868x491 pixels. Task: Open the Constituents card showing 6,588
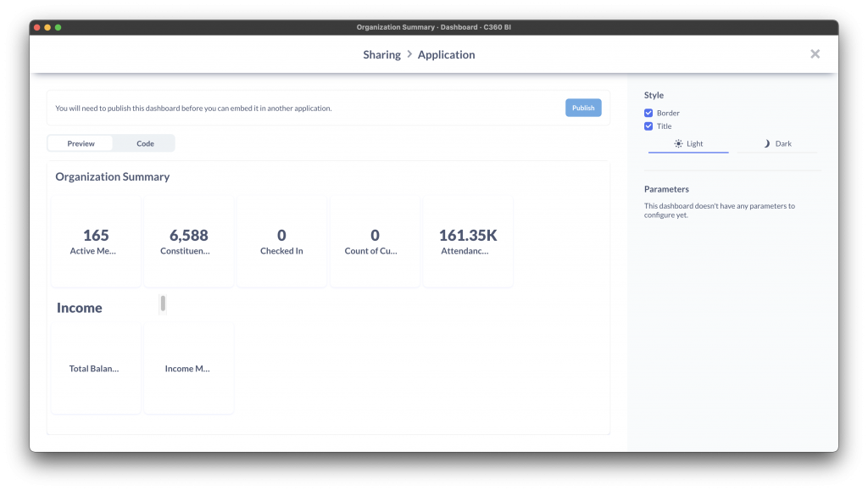189,242
